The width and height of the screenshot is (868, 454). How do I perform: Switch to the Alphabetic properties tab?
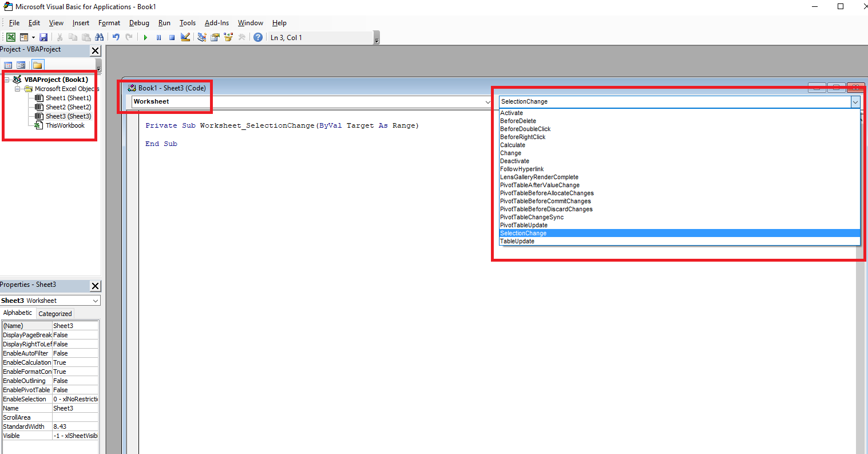click(x=17, y=313)
